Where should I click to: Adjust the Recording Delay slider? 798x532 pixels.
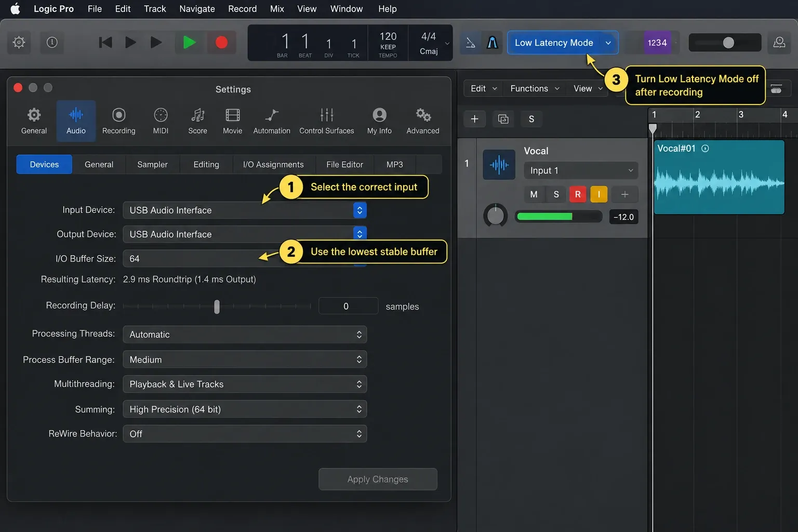click(x=217, y=307)
